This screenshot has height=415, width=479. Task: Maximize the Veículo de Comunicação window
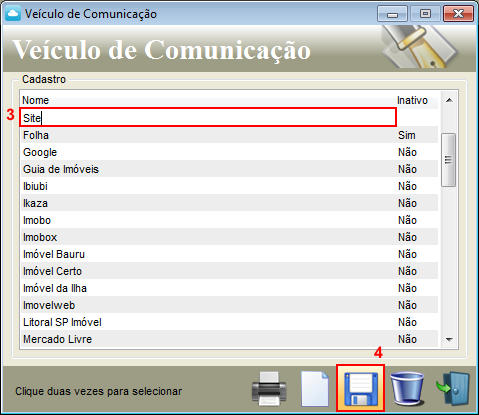[x=425, y=14]
